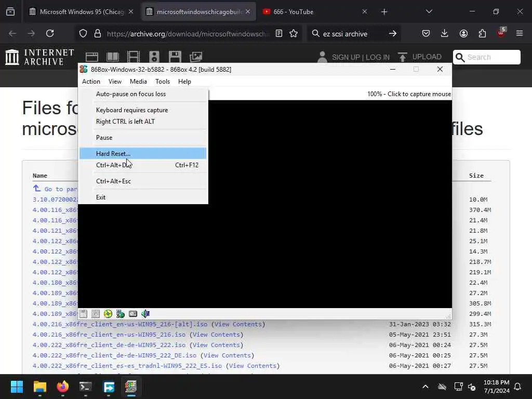Click the Internet Archive Search field
Viewport: 532px width, 399px height.
[x=486, y=57]
